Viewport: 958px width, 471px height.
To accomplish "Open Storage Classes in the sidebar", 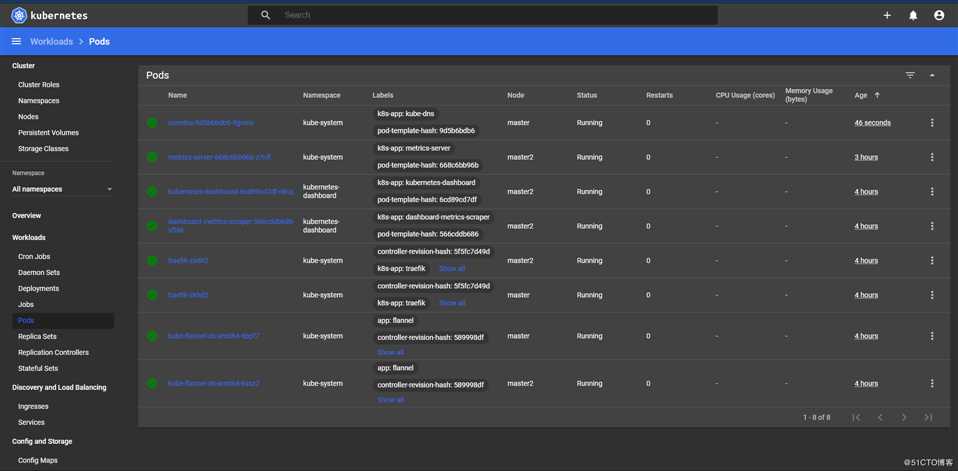I will 43,148.
